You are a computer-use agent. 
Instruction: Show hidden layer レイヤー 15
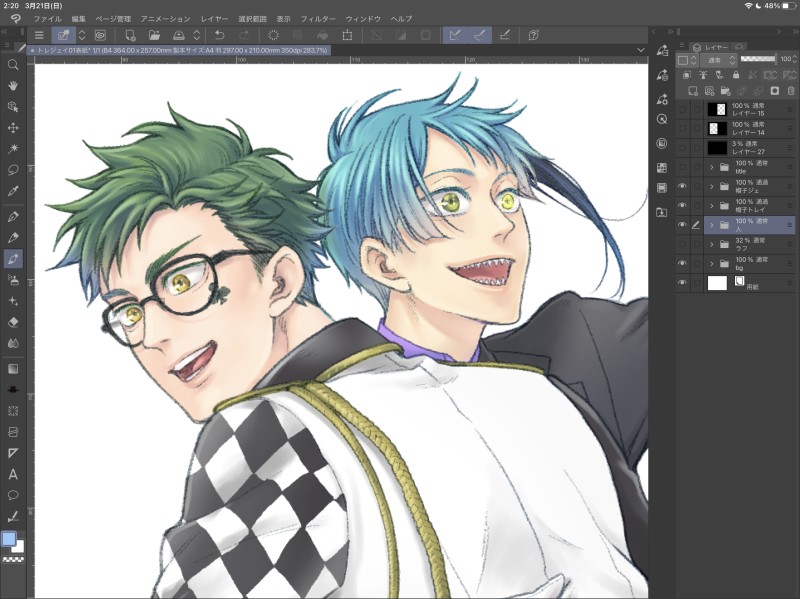[x=683, y=109]
